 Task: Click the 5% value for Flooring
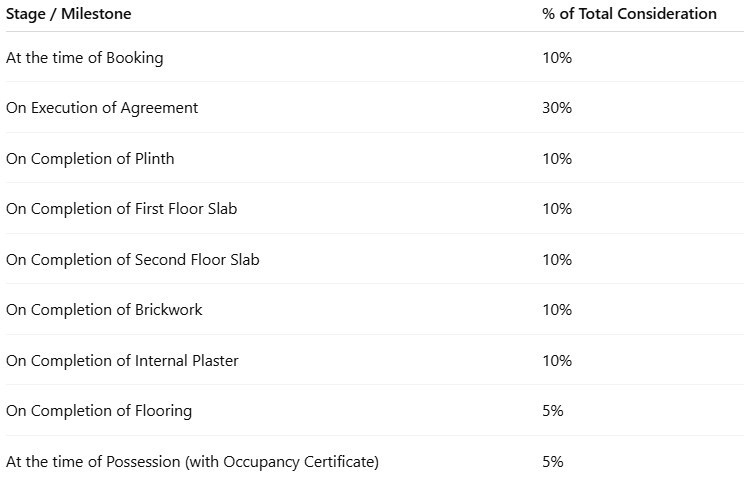(x=553, y=411)
